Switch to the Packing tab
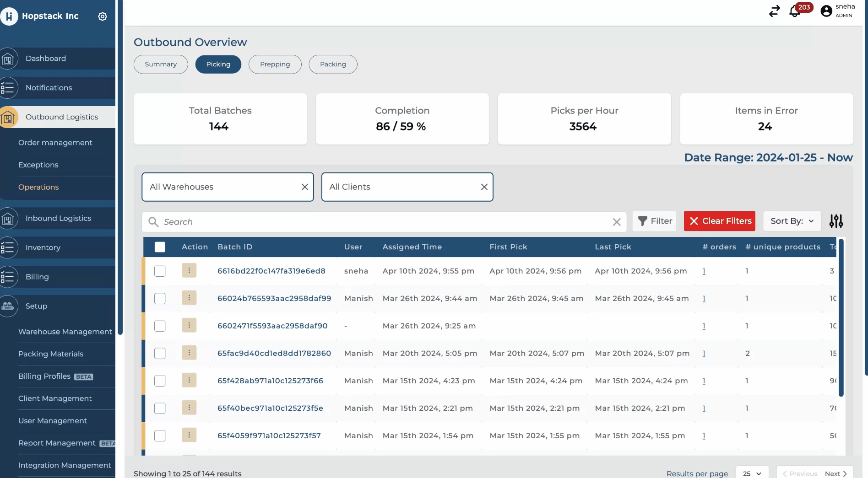 point(333,64)
